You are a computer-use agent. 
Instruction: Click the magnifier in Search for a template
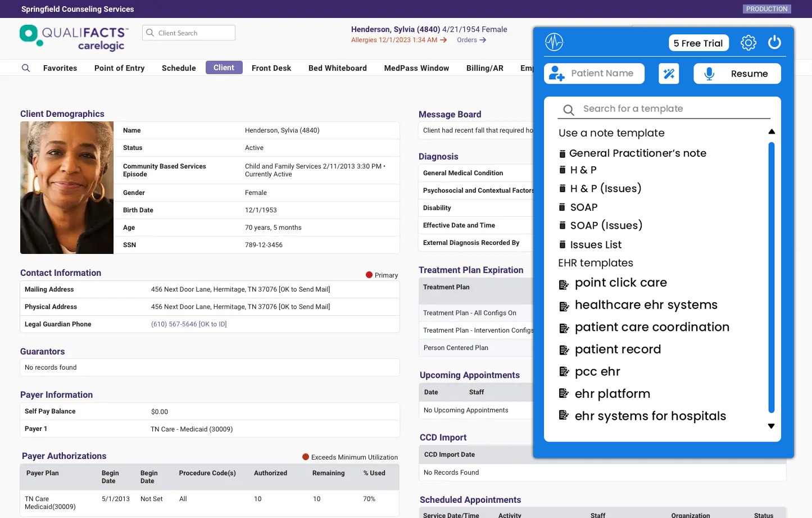coord(568,110)
